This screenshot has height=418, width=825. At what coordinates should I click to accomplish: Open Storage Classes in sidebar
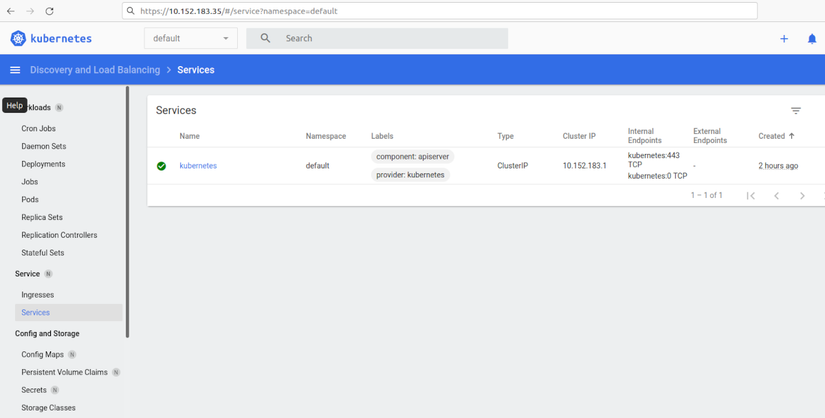(x=48, y=408)
